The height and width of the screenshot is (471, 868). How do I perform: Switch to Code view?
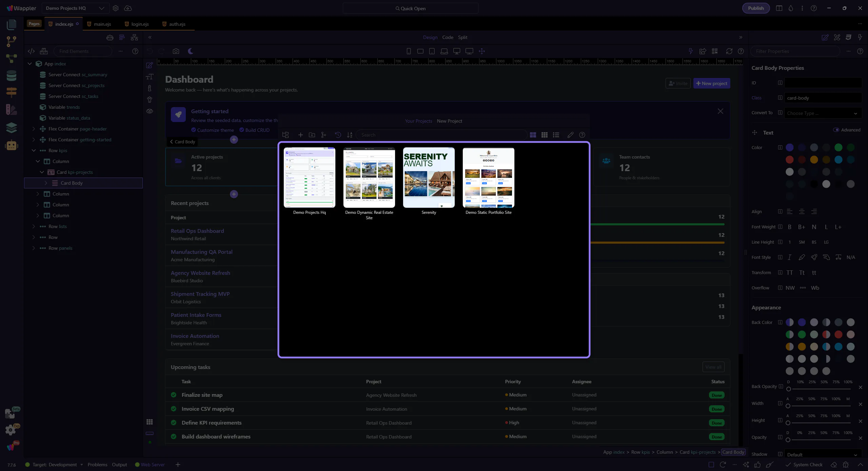point(448,37)
